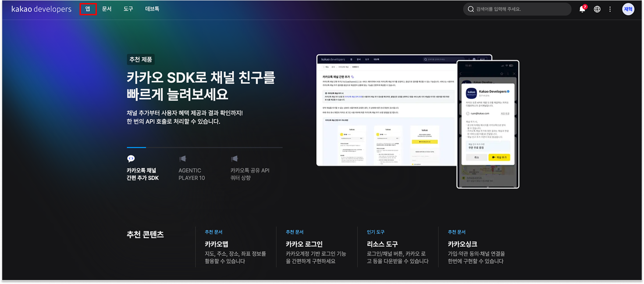Click the chat code icon above 카카오톡 채널
Image resolution: width=644 pixels, height=284 pixels.
(x=131, y=159)
